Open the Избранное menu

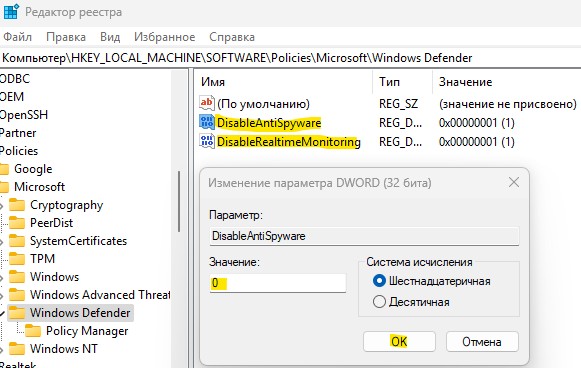pos(165,37)
